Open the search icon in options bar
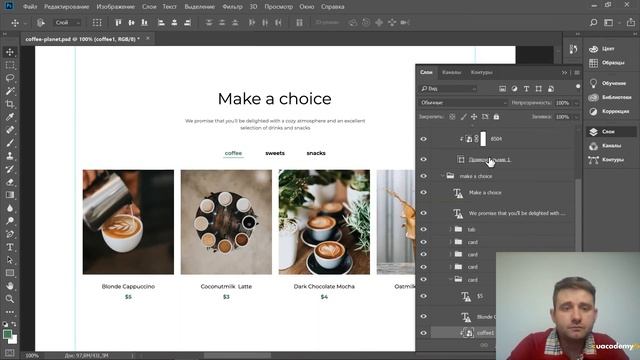The height and width of the screenshot is (360, 640). [x=593, y=22]
